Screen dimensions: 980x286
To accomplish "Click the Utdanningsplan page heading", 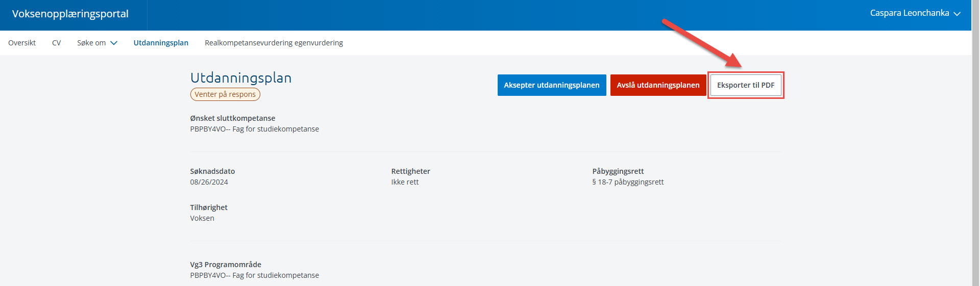I will click(241, 77).
